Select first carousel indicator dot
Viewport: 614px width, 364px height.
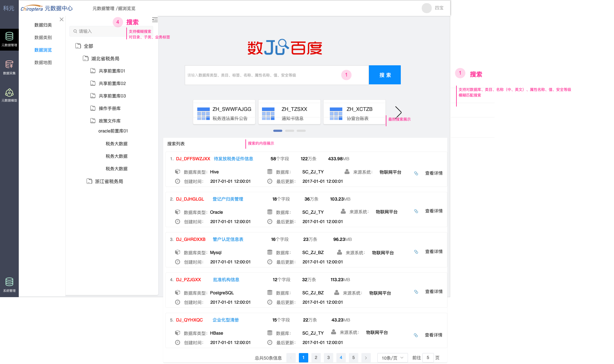[x=278, y=131]
